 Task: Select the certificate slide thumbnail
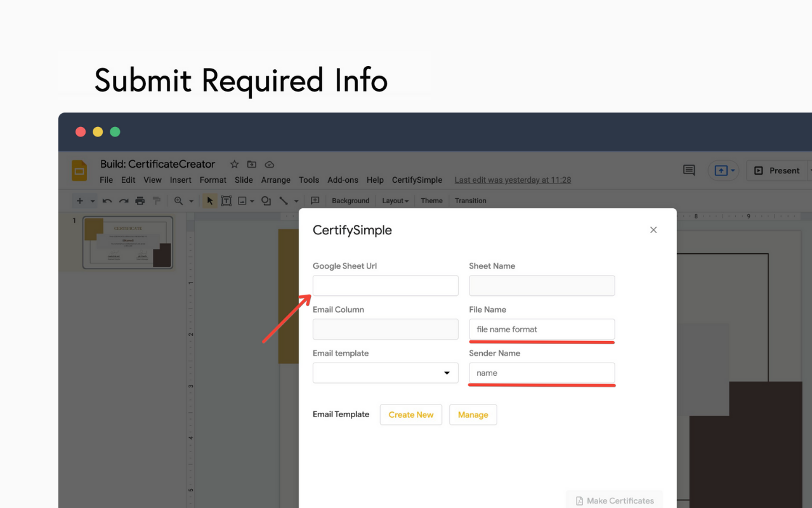(128, 242)
